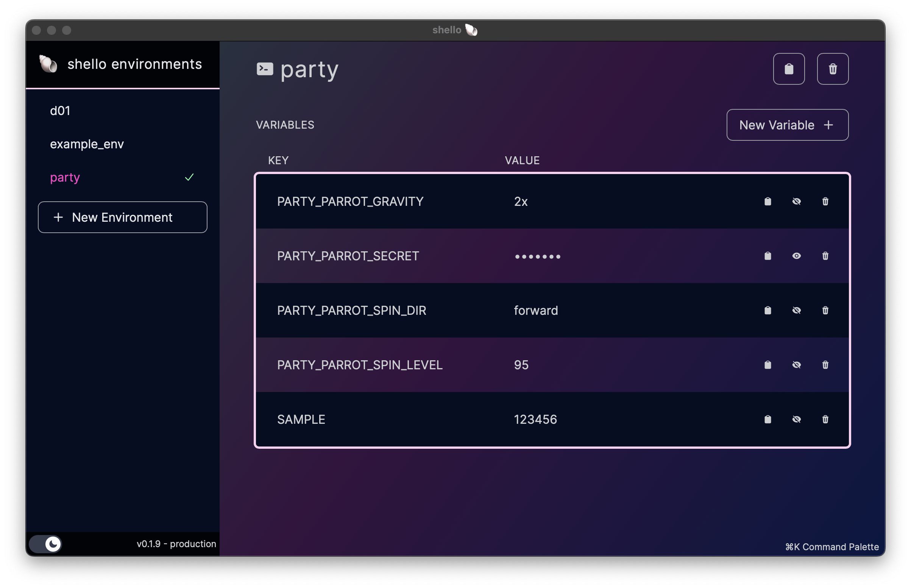Delete the PARTY_PARROT_SECRET variable
This screenshot has height=588, width=911.
[x=825, y=256]
